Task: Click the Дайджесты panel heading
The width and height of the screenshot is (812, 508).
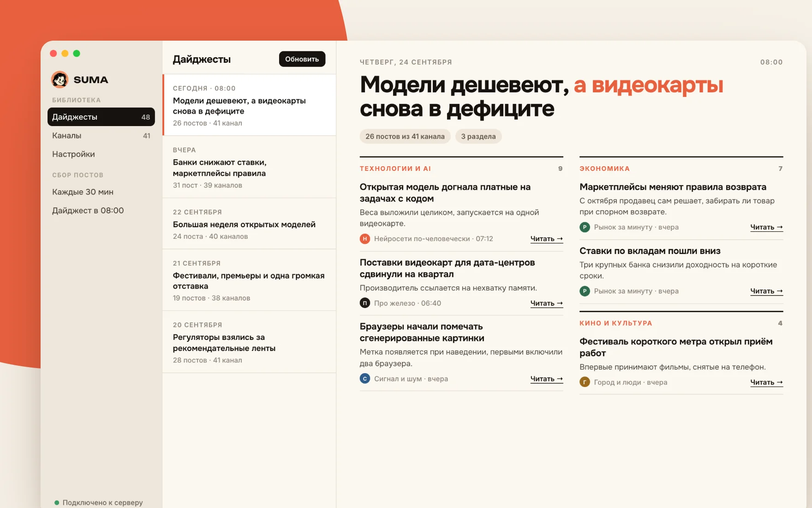Action: (202, 59)
